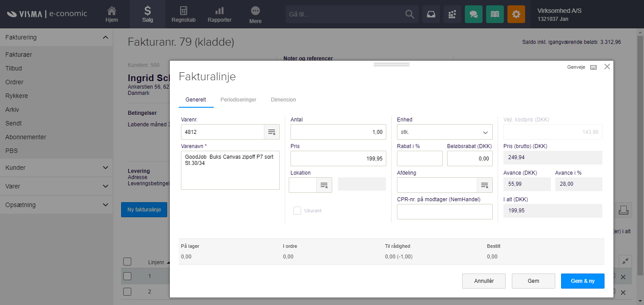Check the box for invoice line 1
This screenshot has height=305, width=644.
tap(127, 276)
